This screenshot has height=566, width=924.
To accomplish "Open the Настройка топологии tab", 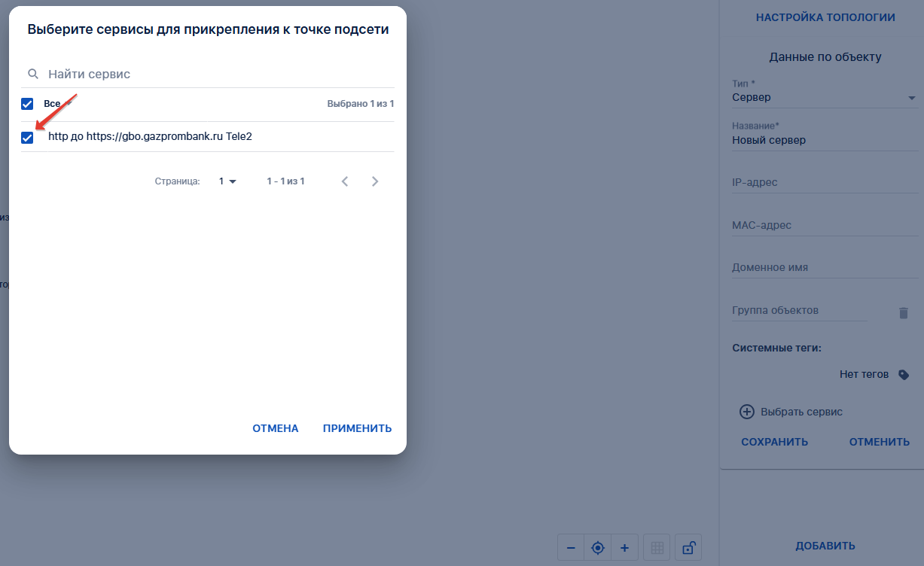I will pos(825,17).
